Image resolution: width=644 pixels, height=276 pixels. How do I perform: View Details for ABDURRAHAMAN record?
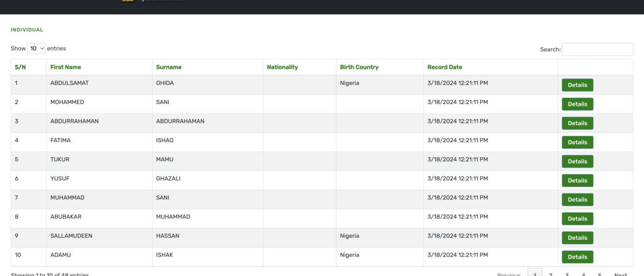pos(577,123)
